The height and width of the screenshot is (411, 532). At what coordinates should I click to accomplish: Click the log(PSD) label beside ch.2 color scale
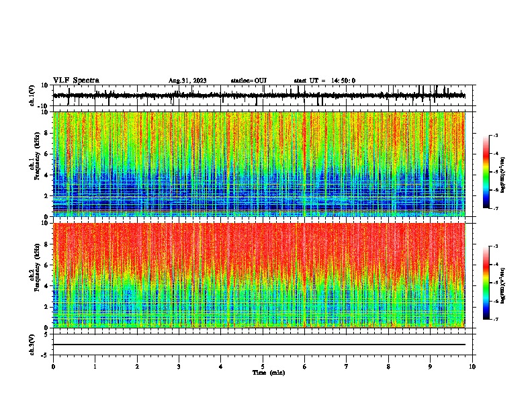(x=503, y=286)
